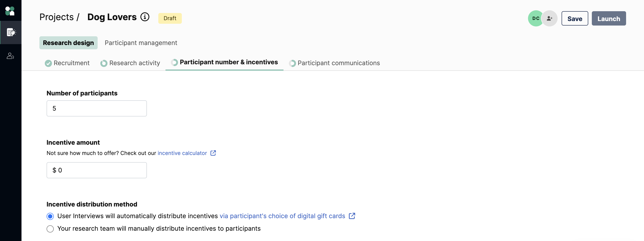Image resolution: width=644 pixels, height=241 pixels.
Task: Click the add collaborator person icon
Action: click(x=549, y=18)
